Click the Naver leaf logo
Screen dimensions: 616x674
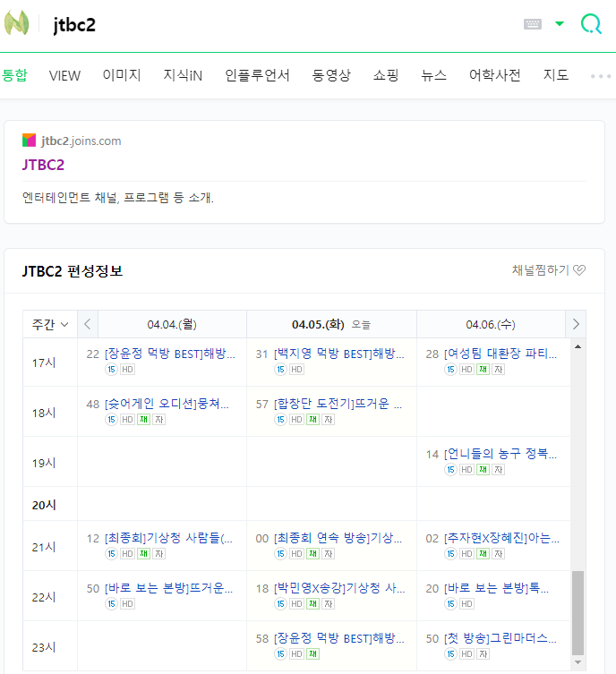tap(16, 23)
